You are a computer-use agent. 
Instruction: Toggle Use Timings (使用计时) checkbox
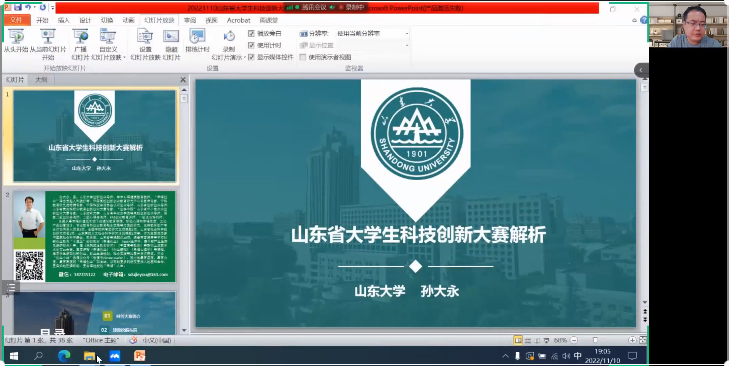pos(252,45)
